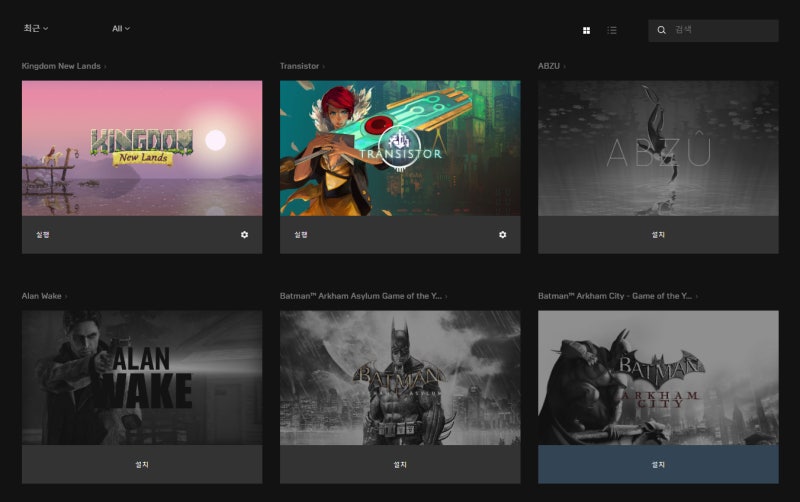Select Kingdom New Lands cover art
This screenshot has width=800, height=502.
pos(142,148)
